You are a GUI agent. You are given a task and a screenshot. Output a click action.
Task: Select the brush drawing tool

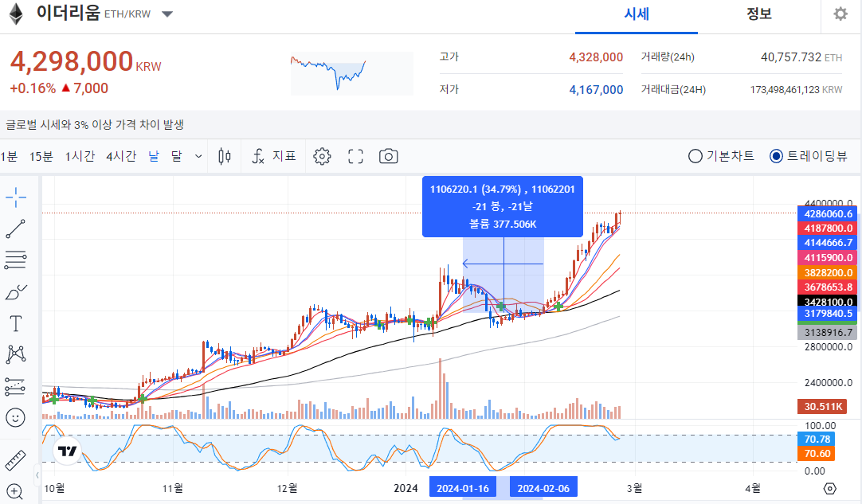pos(16,292)
